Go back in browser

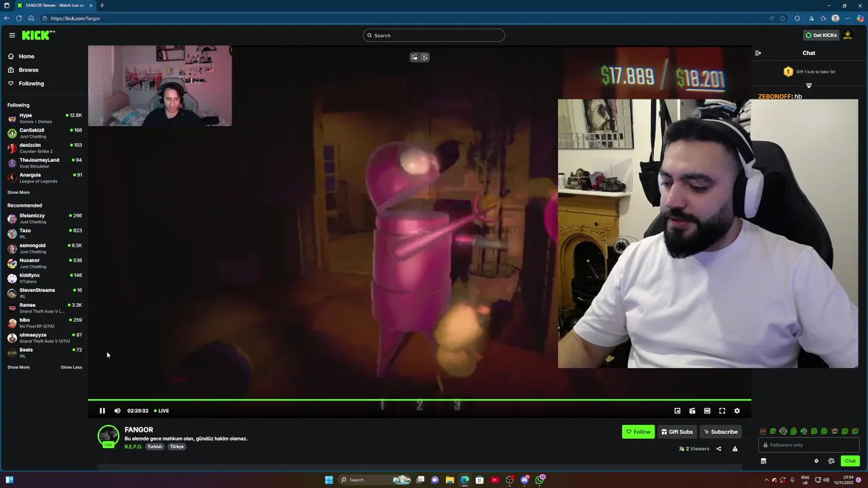[x=7, y=18]
